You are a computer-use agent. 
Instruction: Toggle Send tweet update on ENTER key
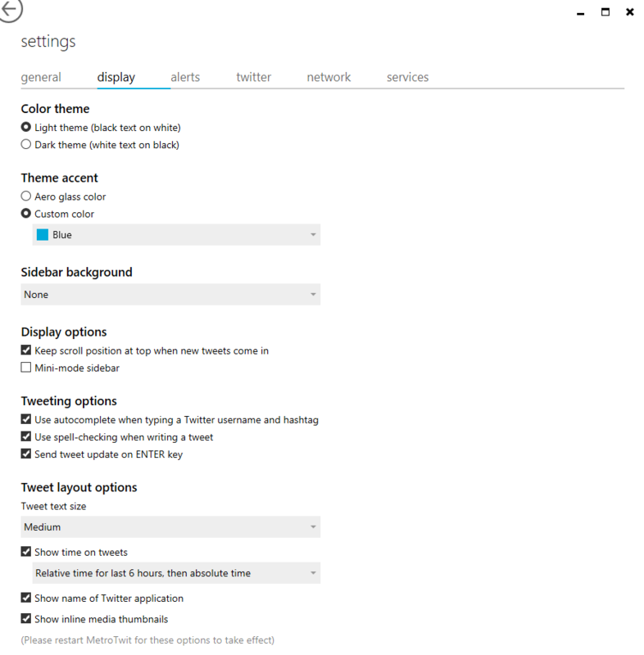tap(26, 454)
